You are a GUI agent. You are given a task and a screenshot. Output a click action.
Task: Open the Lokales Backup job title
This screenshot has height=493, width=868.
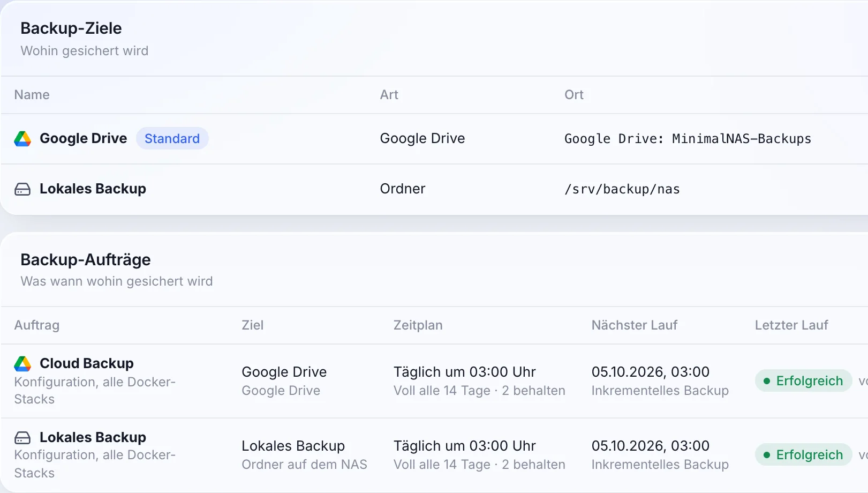click(93, 437)
